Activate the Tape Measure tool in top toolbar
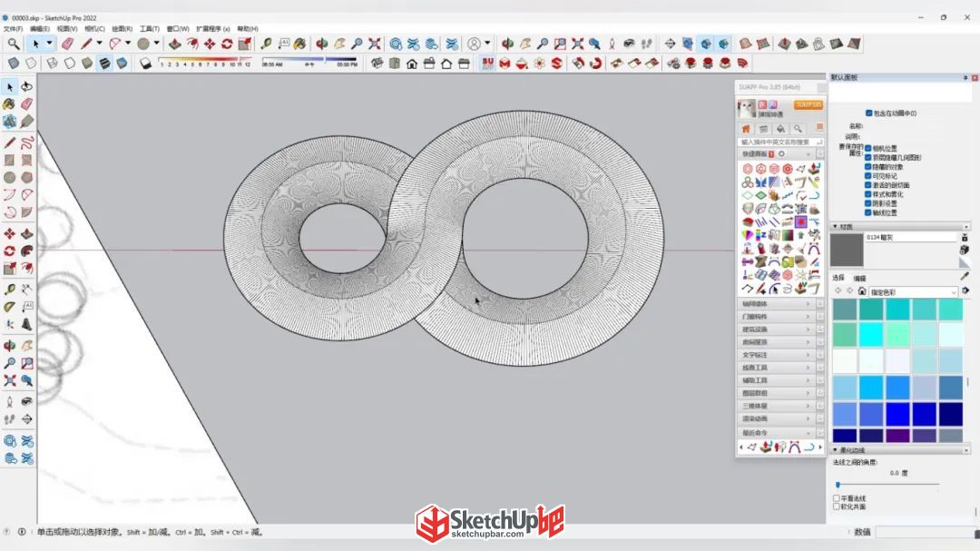The image size is (980, 551). point(266,44)
